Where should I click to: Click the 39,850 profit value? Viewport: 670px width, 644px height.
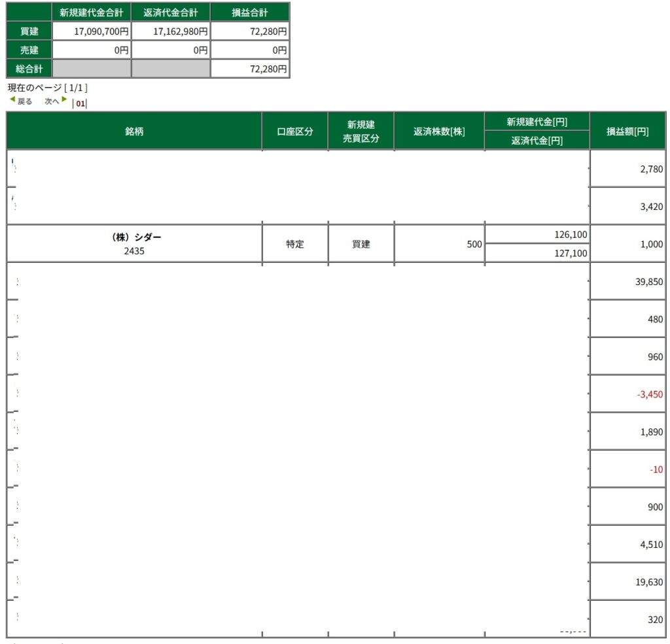649,282
